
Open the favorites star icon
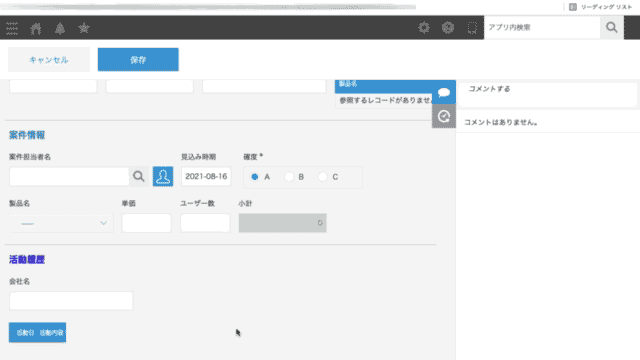point(84,28)
